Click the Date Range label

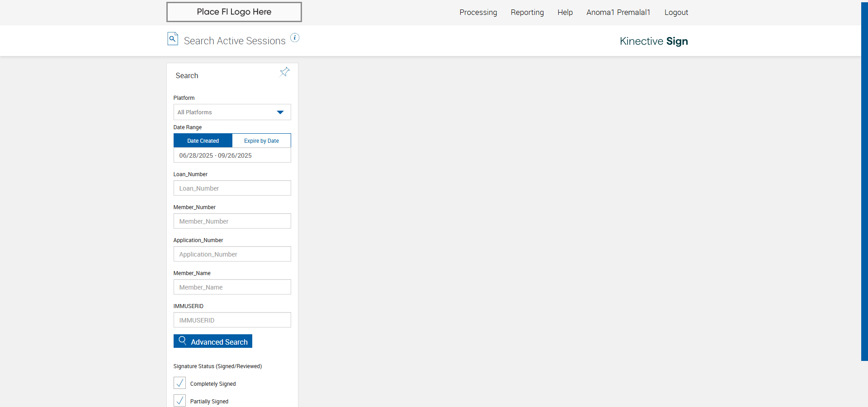(x=188, y=127)
